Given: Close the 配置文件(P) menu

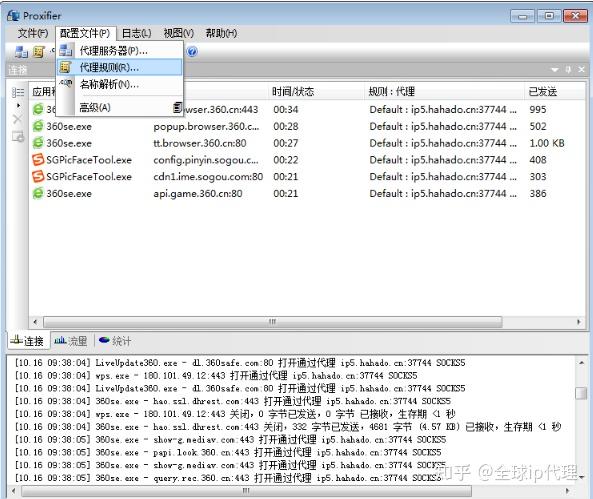Looking at the screenshot, I should (x=85, y=34).
